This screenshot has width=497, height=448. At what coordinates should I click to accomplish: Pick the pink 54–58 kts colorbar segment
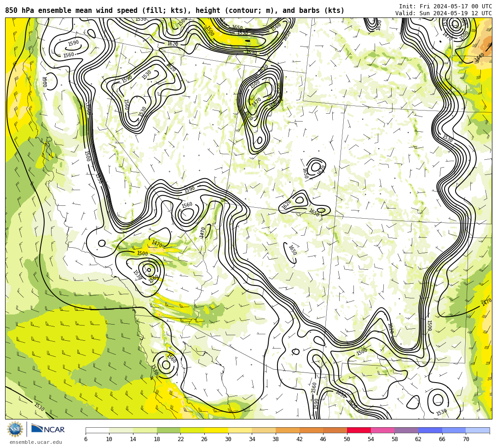point(382,430)
